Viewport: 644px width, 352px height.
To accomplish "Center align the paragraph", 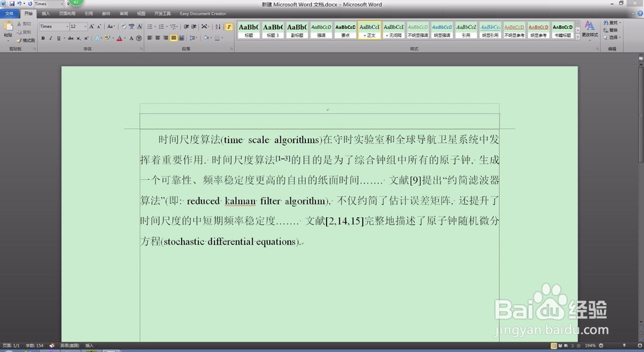I will pyautogui.click(x=158, y=38).
